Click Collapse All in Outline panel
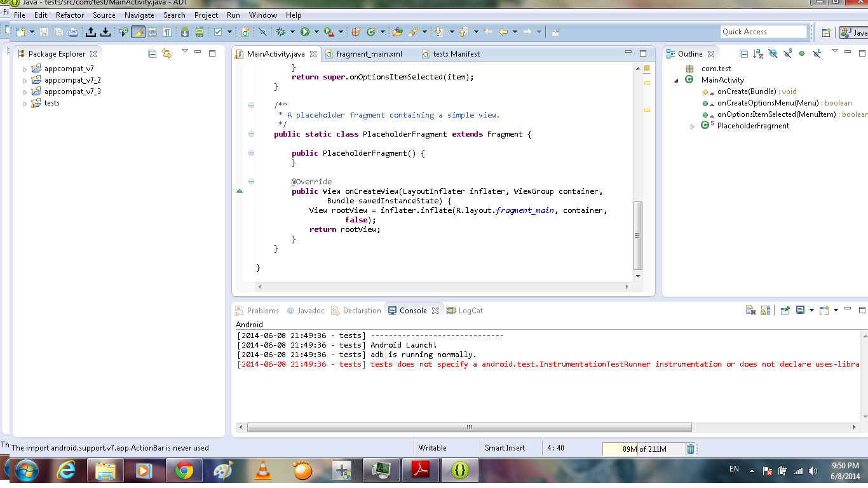Screen dimensions: 868x488 (x=743, y=54)
